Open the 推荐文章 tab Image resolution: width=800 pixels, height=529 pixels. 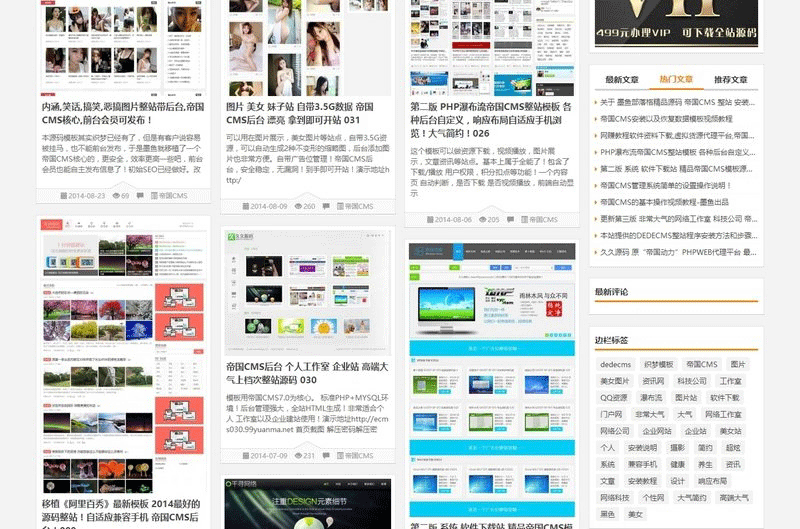[x=731, y=80]
